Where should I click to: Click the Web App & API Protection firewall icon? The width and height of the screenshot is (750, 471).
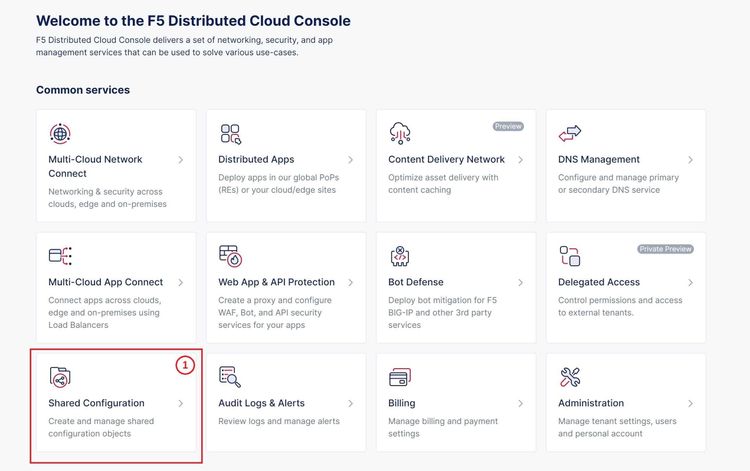pos(231,256)
